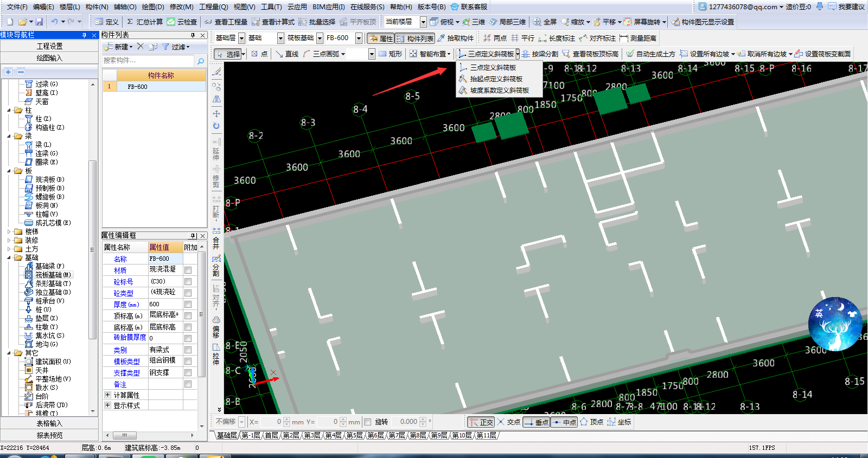This screenshot has height=458, width=868.
Task: Choose 矩形 rectangle drawing tool
Action: [391, 54]
